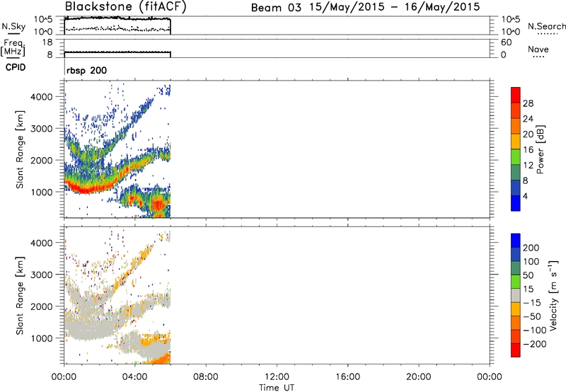This screenshot has height=392, width=566.
Task: Click the "08:00" time axis label
Action: 206,377
